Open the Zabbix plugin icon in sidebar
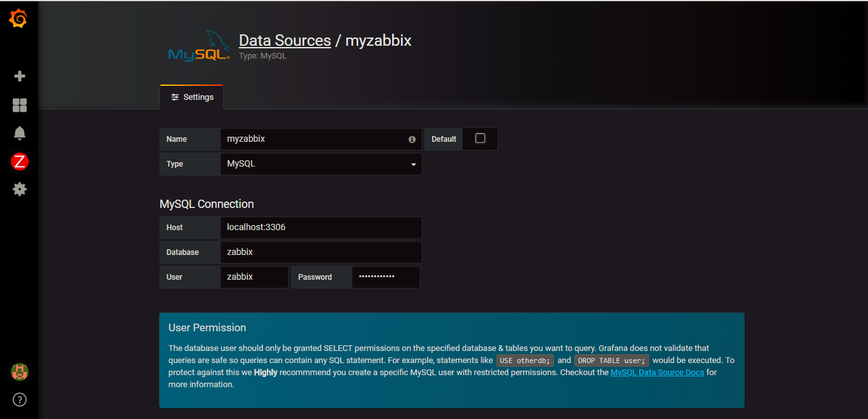Screen dimensions: 868x419 [20, 161]
